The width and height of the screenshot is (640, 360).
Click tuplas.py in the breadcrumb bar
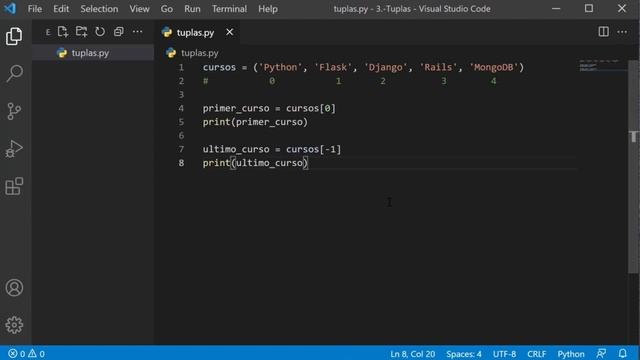click(x=199, y=53)
